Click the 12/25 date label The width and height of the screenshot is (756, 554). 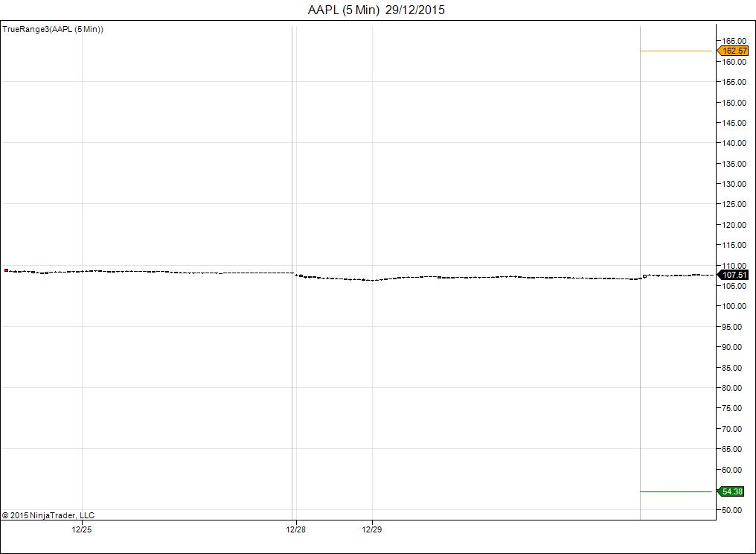point(82,529)
